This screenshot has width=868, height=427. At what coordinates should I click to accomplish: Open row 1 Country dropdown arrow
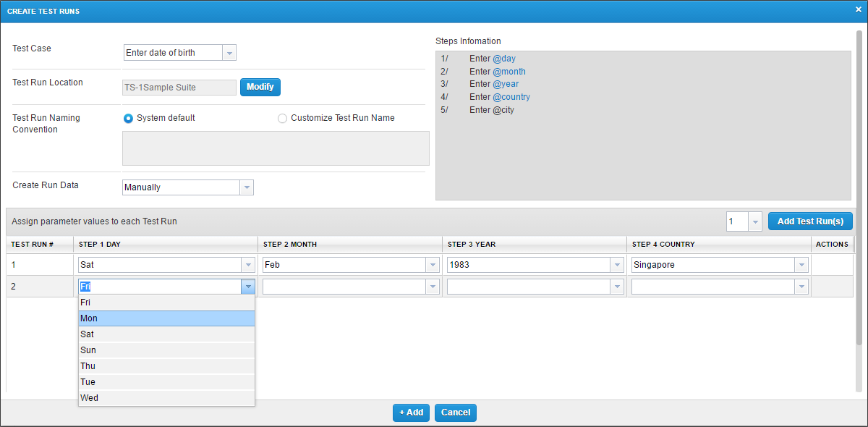click(801, 265)
